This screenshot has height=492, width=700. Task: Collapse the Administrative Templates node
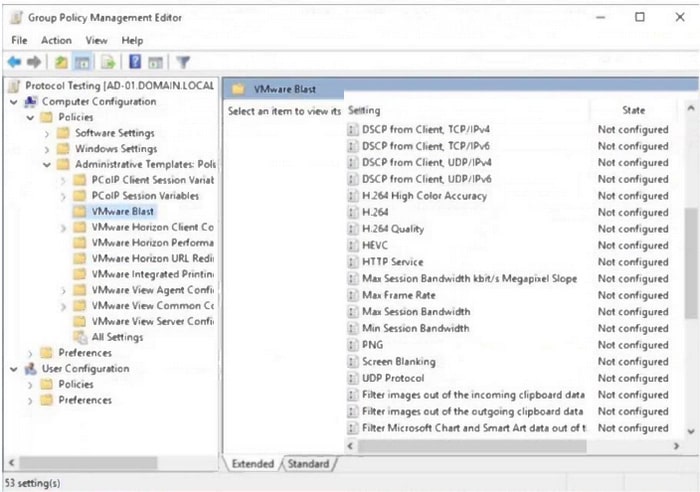tap(48, 165)
